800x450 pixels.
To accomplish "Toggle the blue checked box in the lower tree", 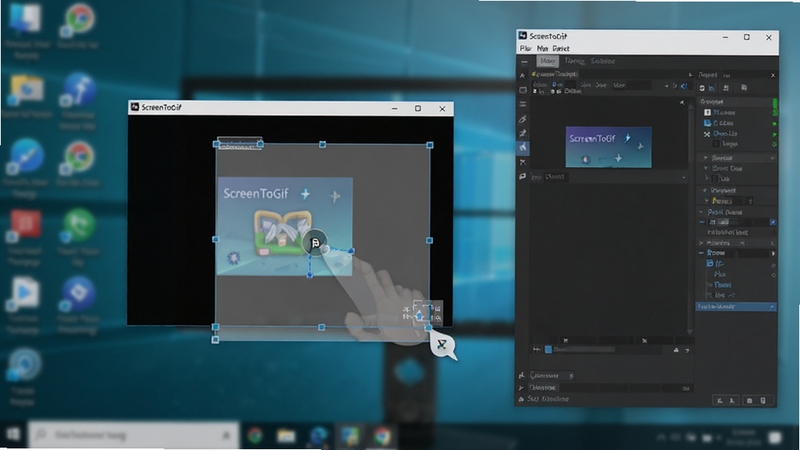I will point(710,264).
